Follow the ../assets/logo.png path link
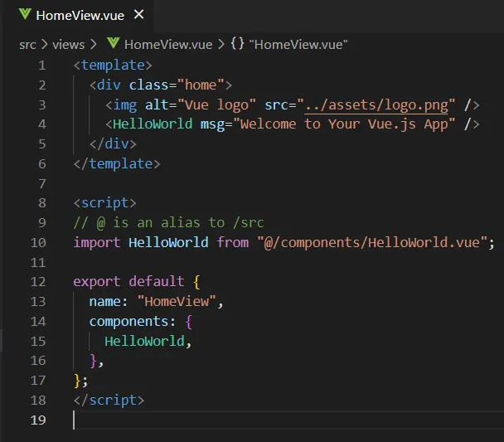This screenshot has height=442, width=504. coord(380,104)
